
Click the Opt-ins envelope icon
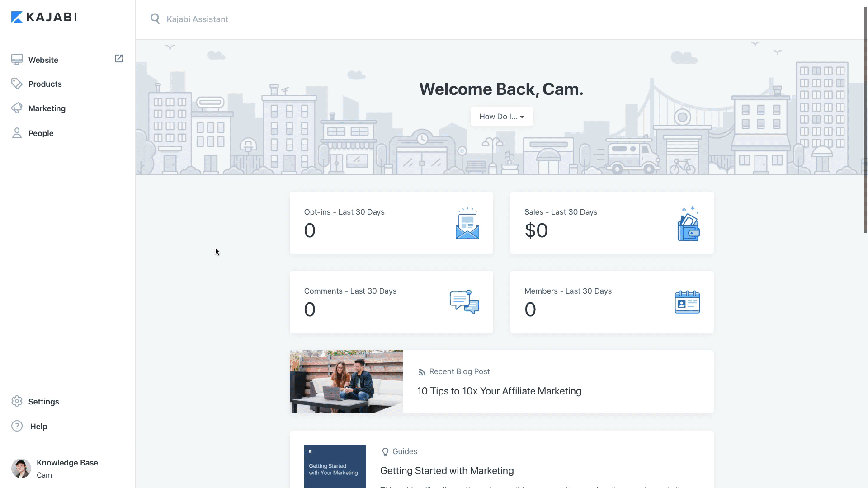pos(467,224)
